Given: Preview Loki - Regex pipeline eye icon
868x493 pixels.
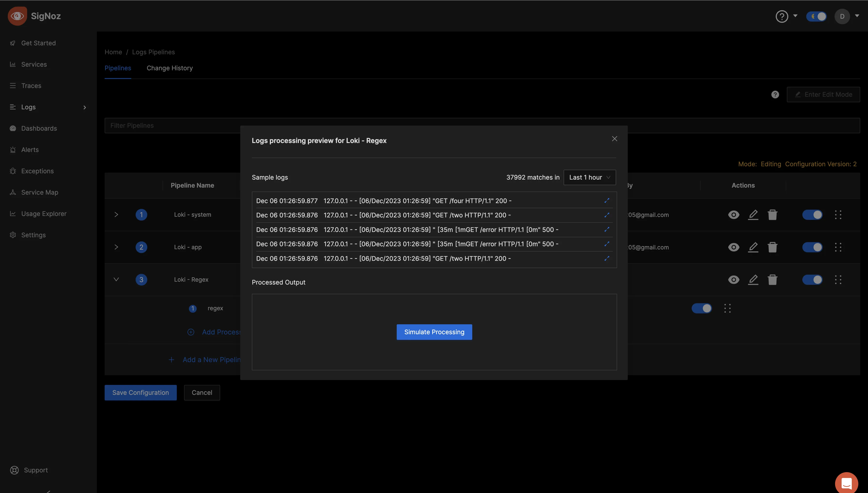Looking at the screenshot, I should [x=733, y=280].
